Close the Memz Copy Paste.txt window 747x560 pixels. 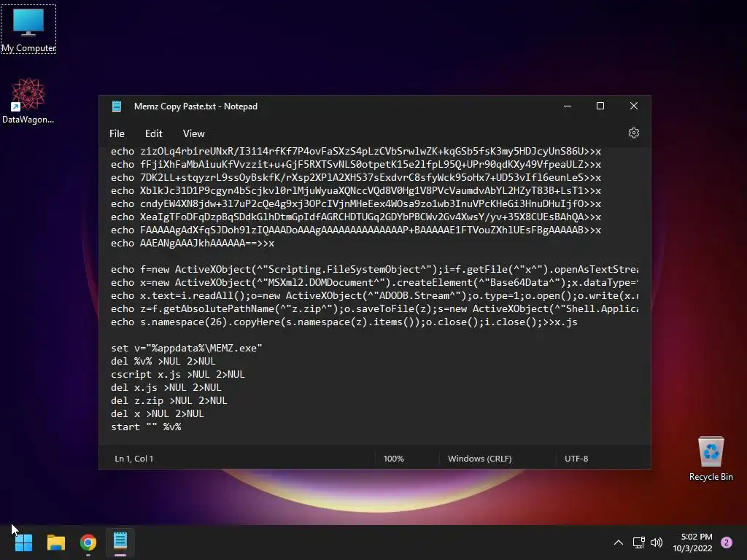[634, 106]
